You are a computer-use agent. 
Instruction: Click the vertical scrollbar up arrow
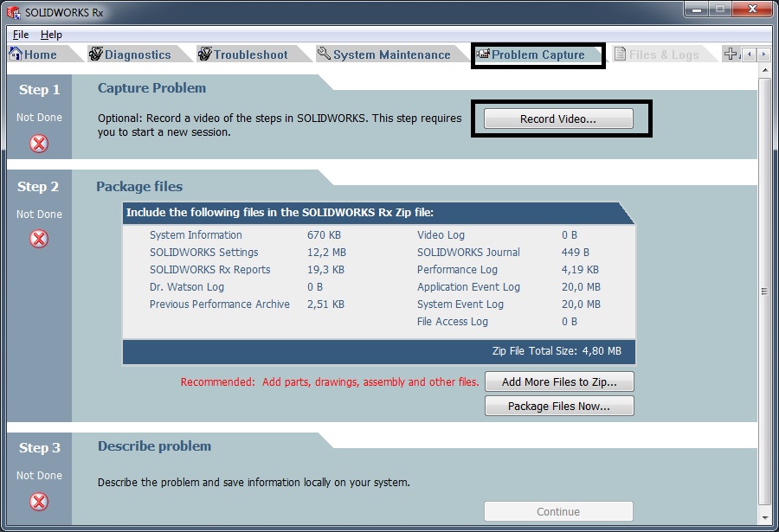point(765,70)
